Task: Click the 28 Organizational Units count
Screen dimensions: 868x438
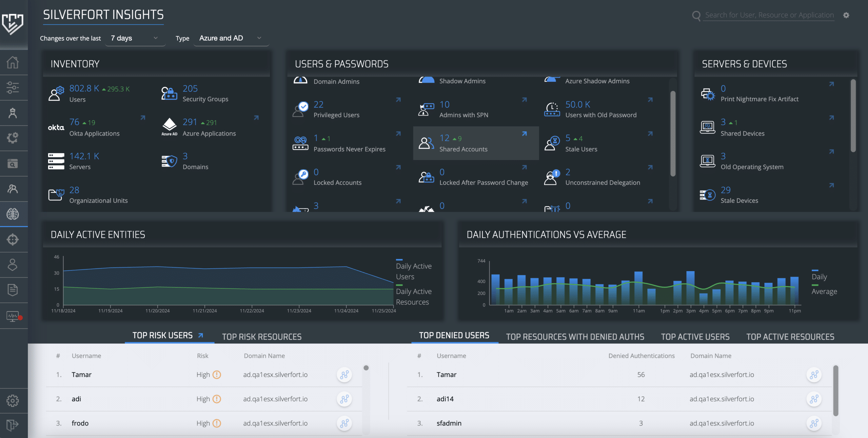Action: [74, 190]
